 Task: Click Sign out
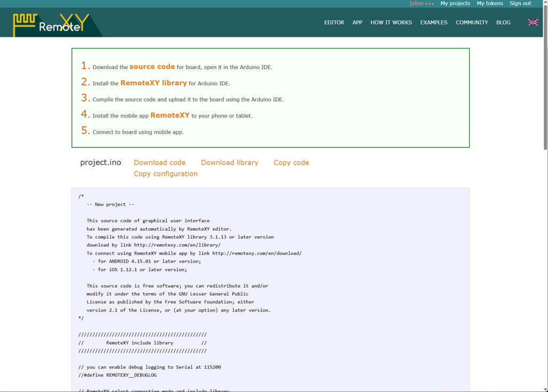click(x=520, y=4)
